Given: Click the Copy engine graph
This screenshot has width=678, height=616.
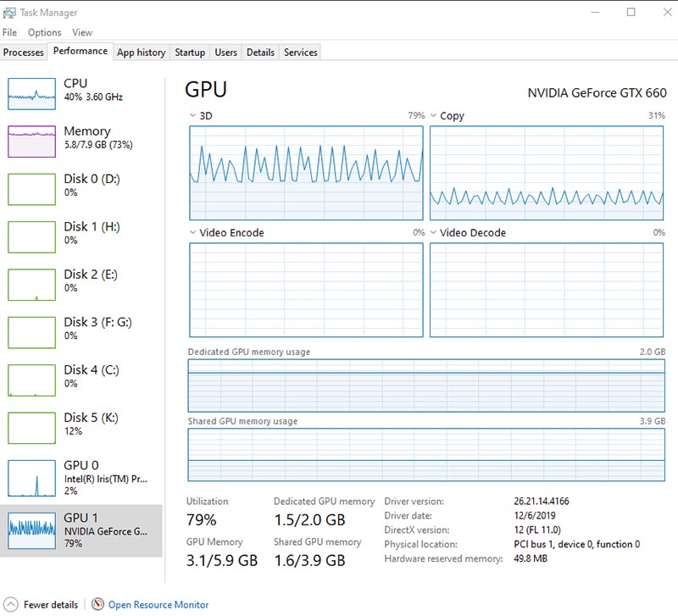Looking at the screenshot, I should [547, 173].
